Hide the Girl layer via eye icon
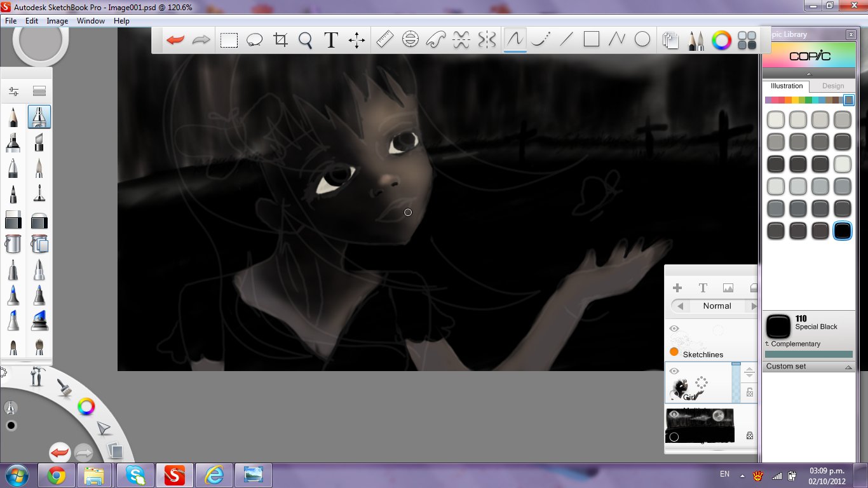 pyautogui.click(x=674, y=371)
